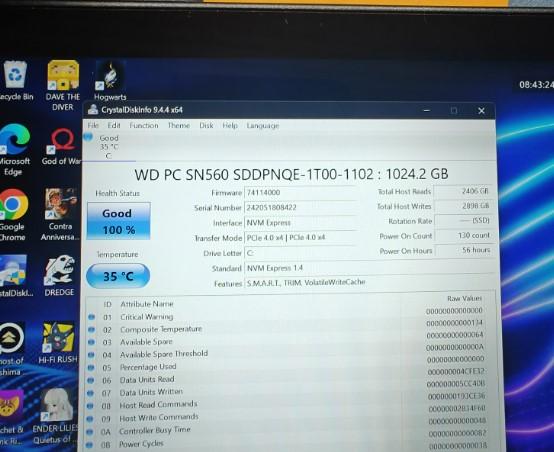Click Power On Count value 130 count
554x452 pixels.
(x=464, y=235)
